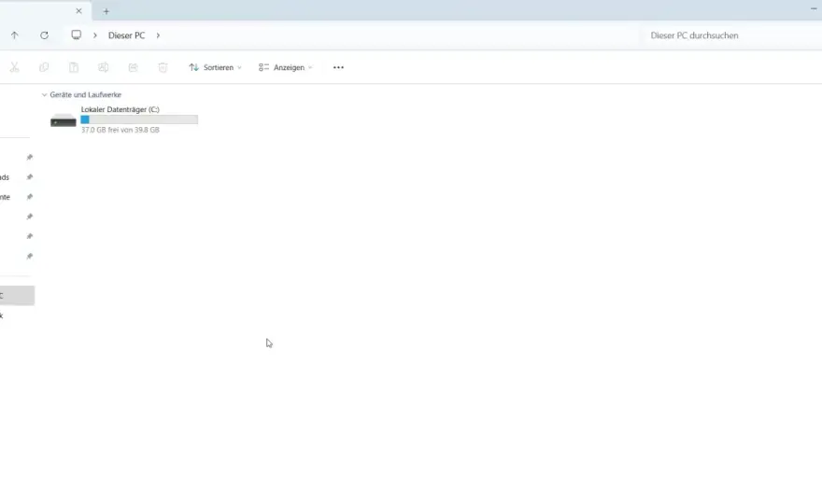
Task: Collapse the Geräte und Laufwerke group
Action: [44, 95]
